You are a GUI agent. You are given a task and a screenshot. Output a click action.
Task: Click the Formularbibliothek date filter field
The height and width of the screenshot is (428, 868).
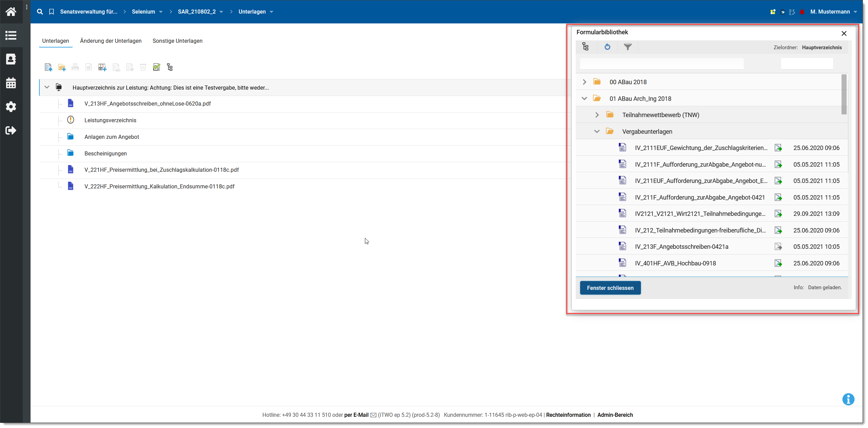[807, 63]
